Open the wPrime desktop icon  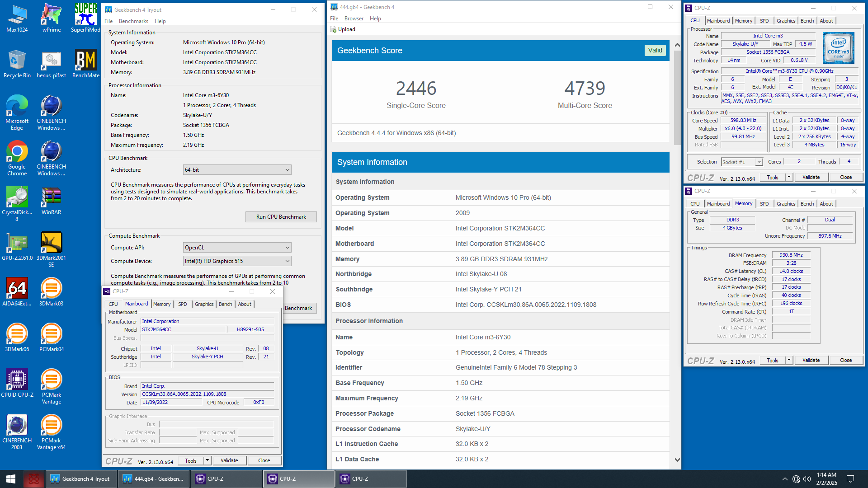pos(51,18)
